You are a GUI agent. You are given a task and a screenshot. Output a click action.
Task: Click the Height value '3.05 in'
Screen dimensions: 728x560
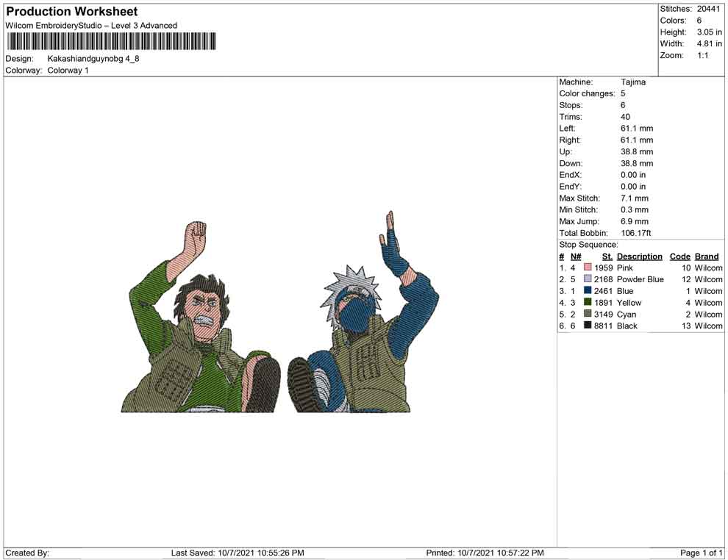(x=710, y=32)
